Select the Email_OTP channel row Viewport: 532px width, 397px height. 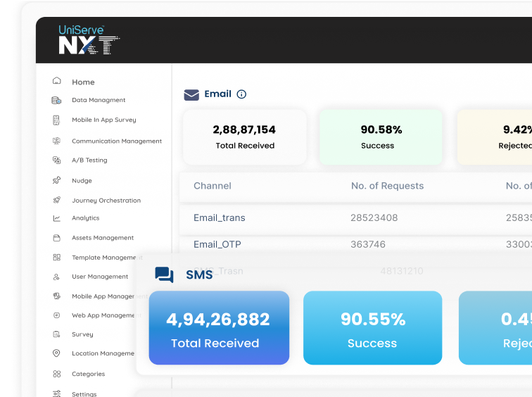click(355, 244)
